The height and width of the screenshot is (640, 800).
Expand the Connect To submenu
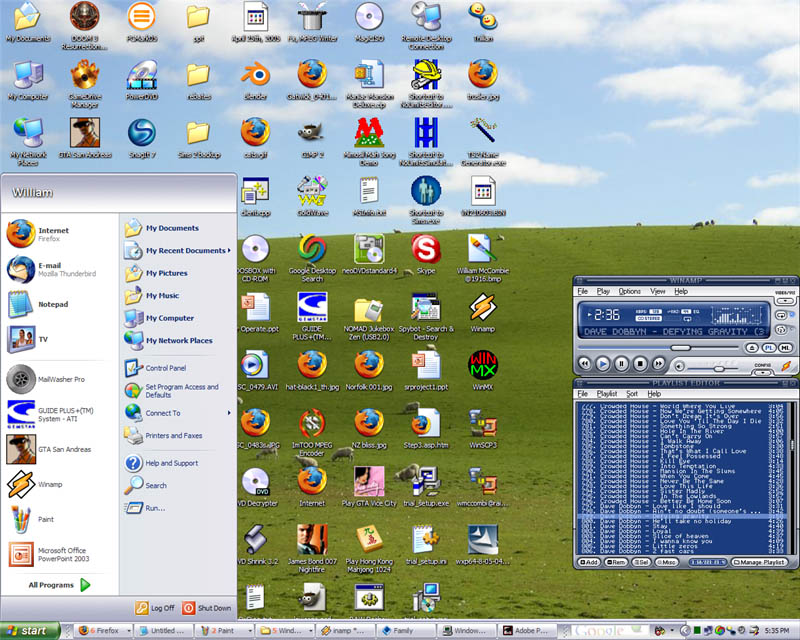(177, 413)
